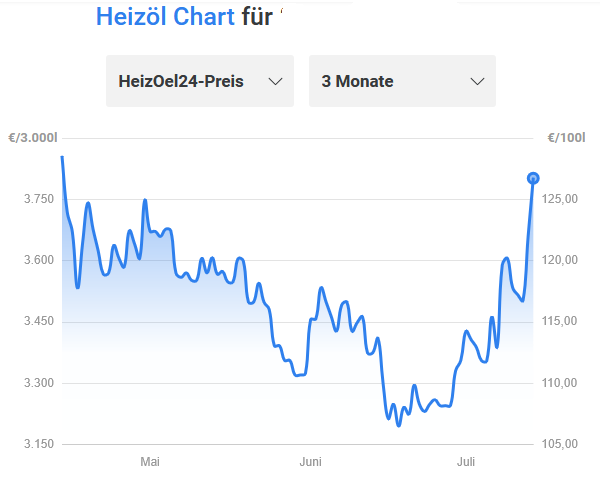Click the €/100l axis unit label
The height and width of the screenshot is (481, 600).
click(566, 137)
